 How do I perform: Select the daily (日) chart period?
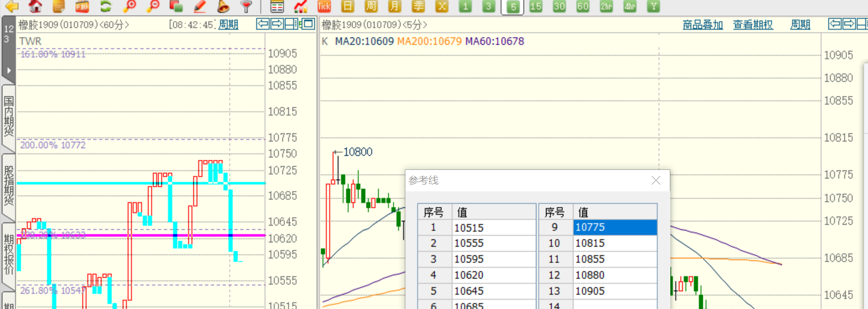click(x=348, y=7)
